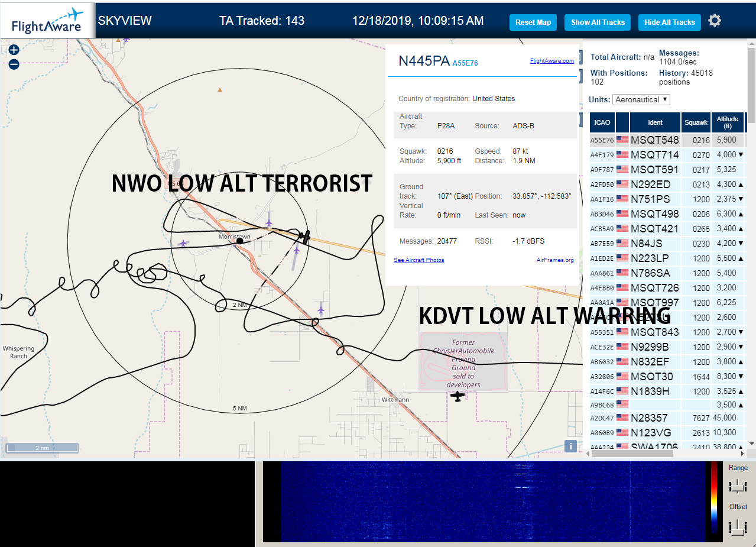The height and width of the screenshot is (547, 756).
Task: Click the A55E76 hex code link
Action: pyautogui.click(x=465, y=63)
